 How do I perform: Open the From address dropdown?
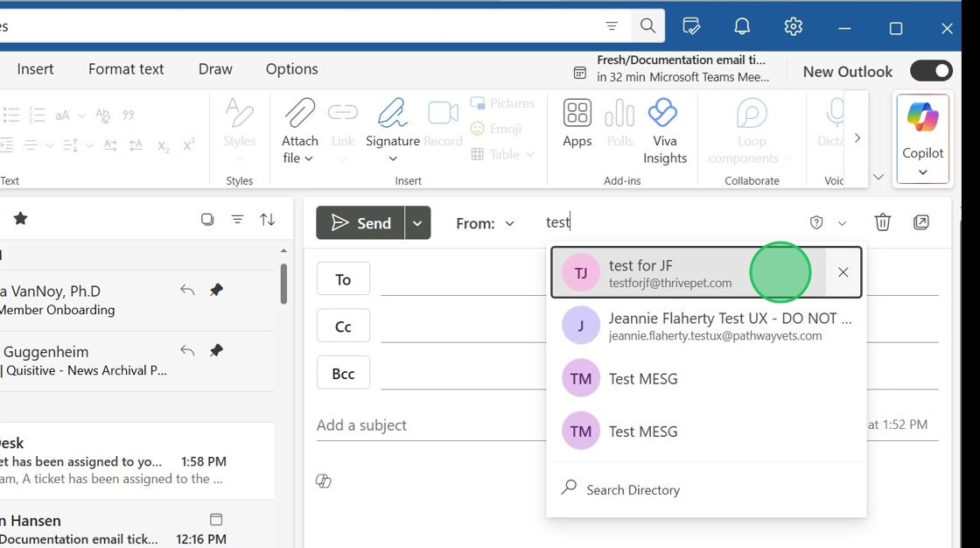[486, 224]
